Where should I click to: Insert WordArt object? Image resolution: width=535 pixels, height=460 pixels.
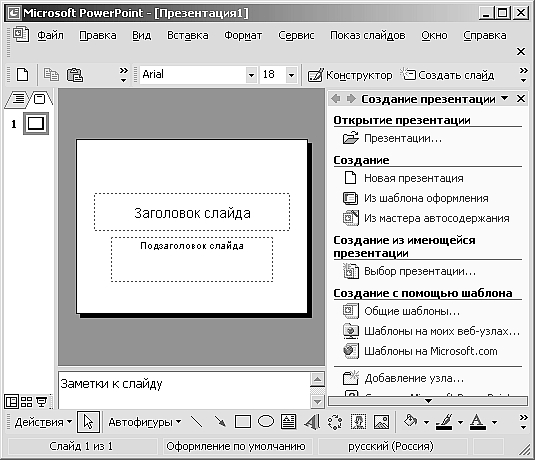point(312,422)
